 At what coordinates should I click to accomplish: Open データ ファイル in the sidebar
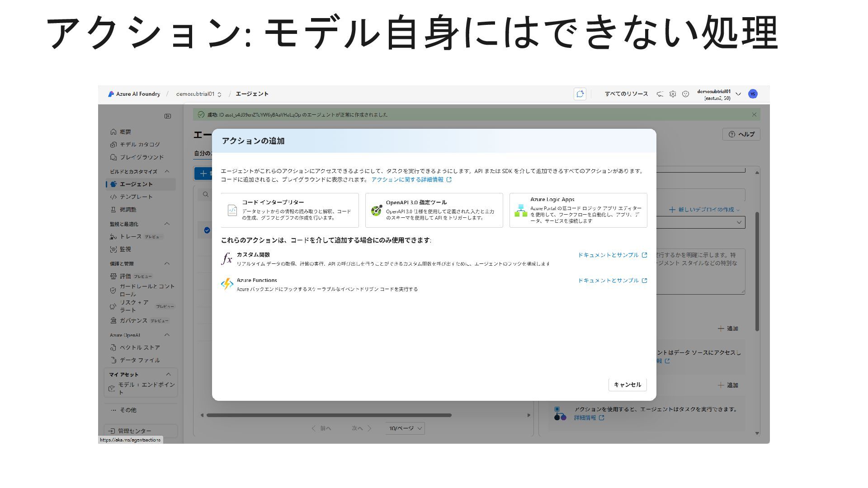tap(135, 360)
